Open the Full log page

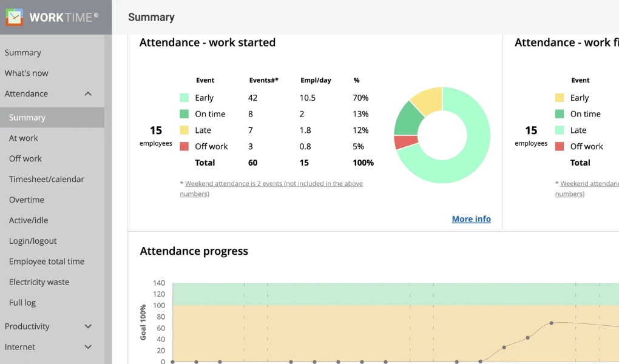coord(22,303)
